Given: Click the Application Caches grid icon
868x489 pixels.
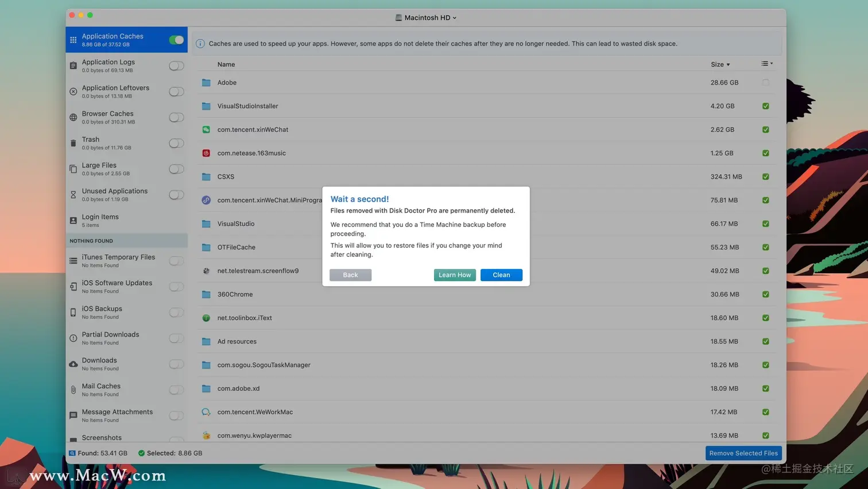Looking at the screenshot, I should [73, 40].
